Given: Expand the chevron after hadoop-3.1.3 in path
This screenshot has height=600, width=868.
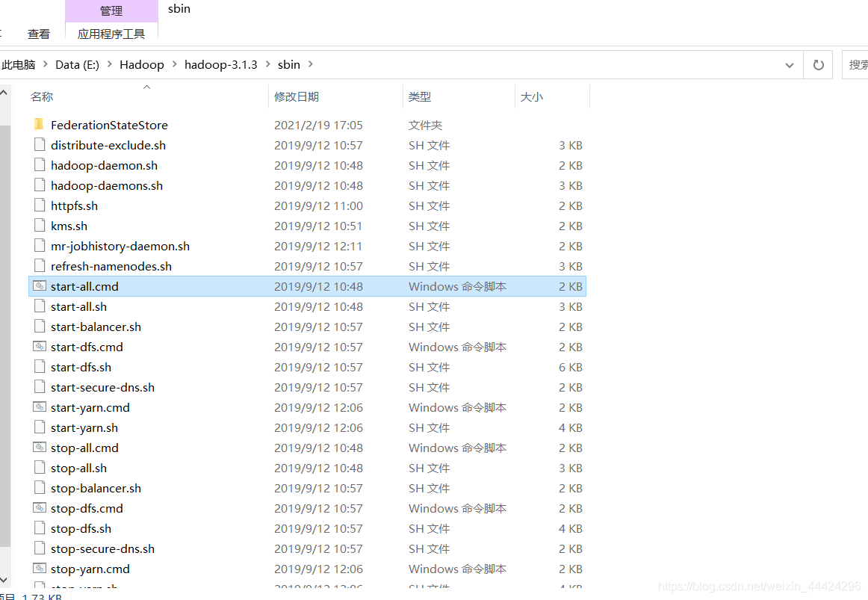Looking at the screenshot, I should coord(268,64).
